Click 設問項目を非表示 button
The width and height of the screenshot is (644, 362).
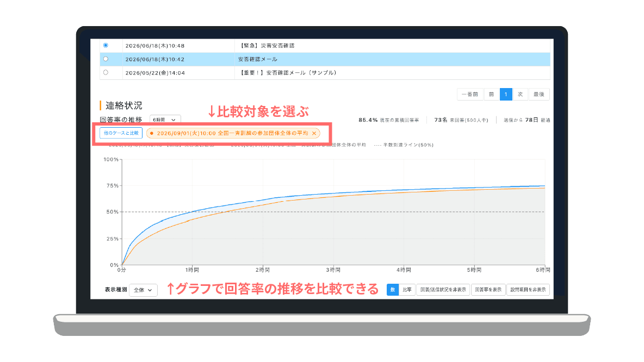pos(528,290)
